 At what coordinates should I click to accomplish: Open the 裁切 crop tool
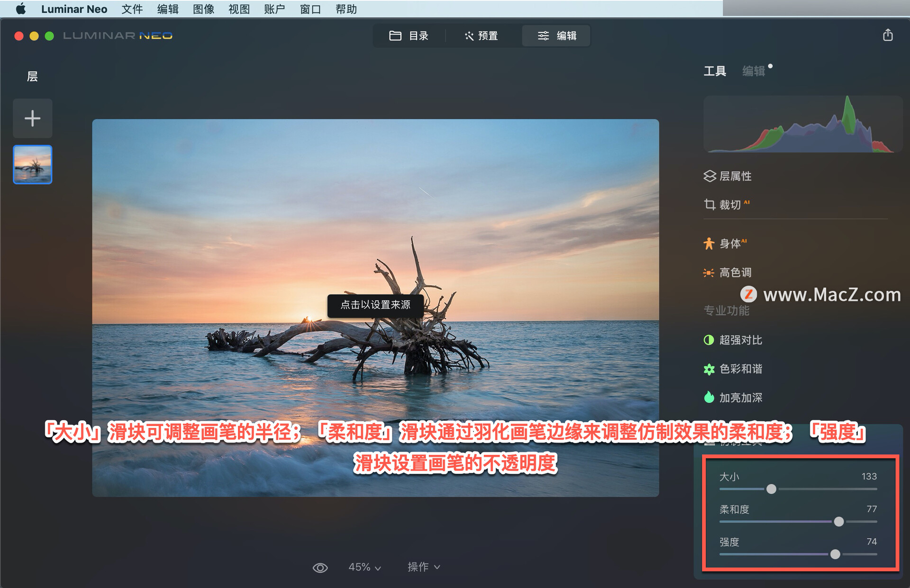pyautogui.click(x=726, y=205)
